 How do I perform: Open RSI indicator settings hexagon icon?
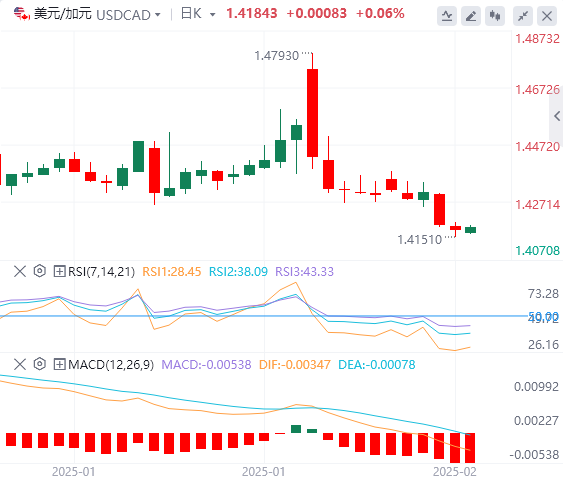coord(39,271)
